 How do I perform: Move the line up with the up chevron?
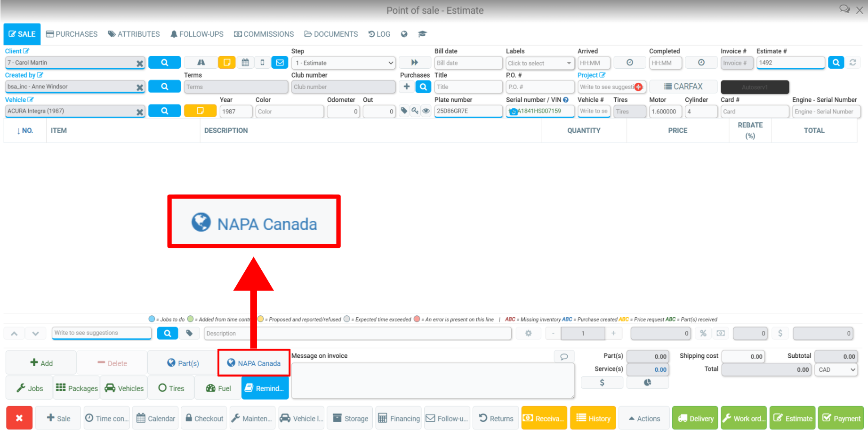(x=14, y=333)
